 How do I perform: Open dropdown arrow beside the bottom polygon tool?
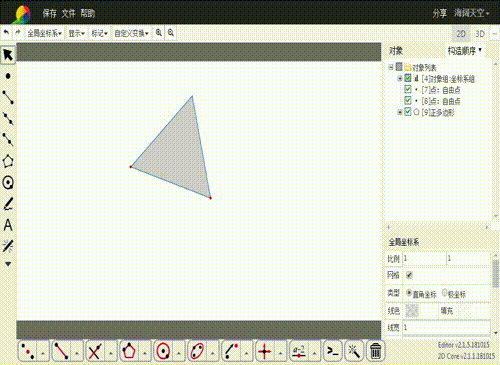(x=145, y=352)
